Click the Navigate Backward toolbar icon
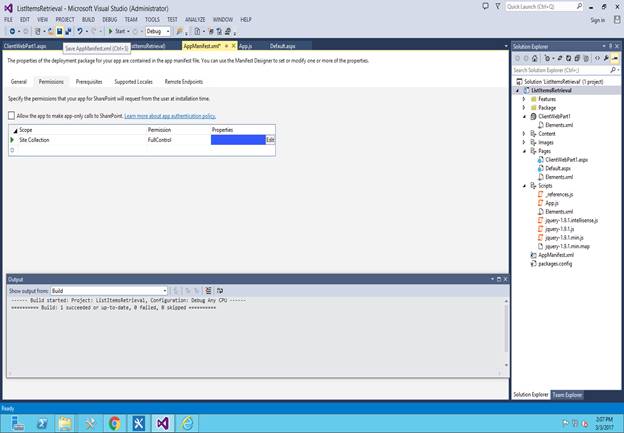Image resolution: width=624 pixels, height=433 pixels. coord(12,31)
